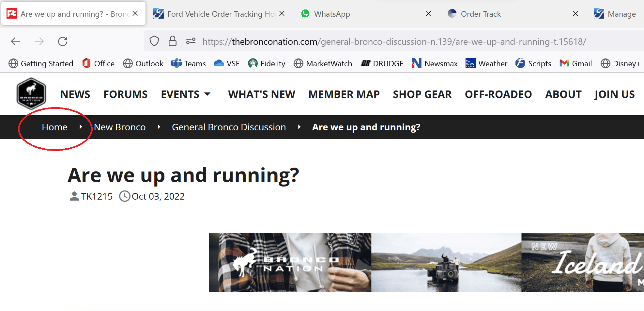This screenshot has height=311, width=644.
Task: Open the Newsmax bookmark
Action: click(435, 63)
